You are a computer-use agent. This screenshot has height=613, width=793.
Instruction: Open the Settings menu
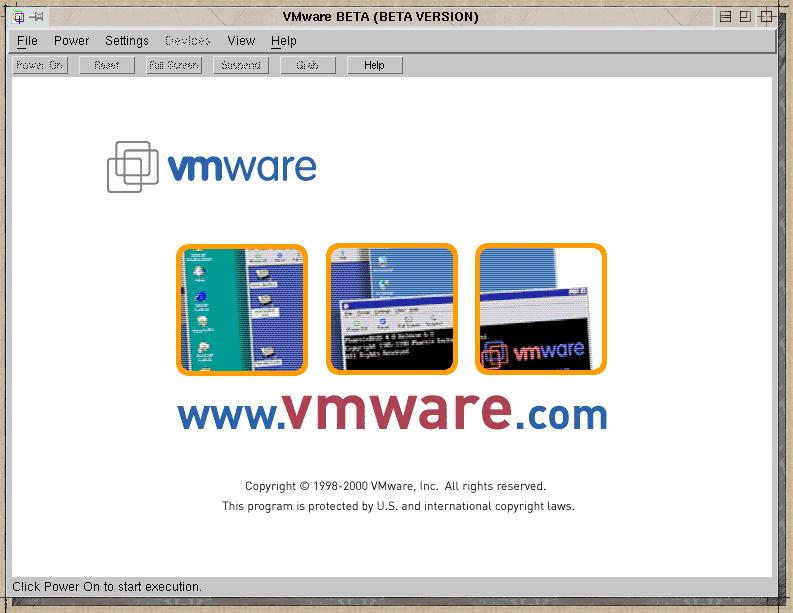[x=126, y=41]
